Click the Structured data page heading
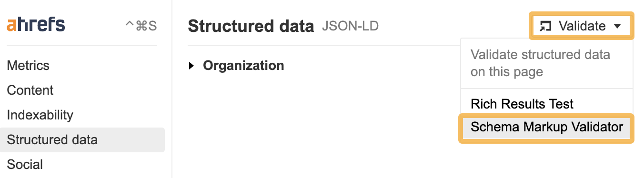644x178 pixels. [x=251, y=26]
